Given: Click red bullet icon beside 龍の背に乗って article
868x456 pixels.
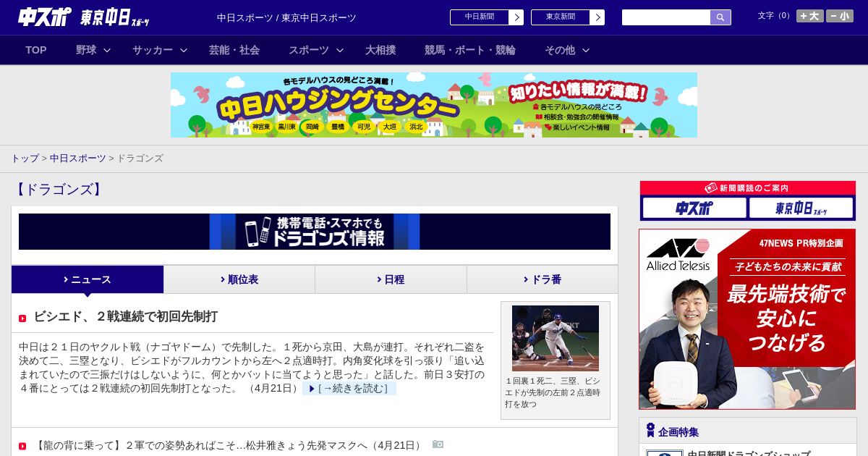Looking at the screenshot, I should [22, 446].
